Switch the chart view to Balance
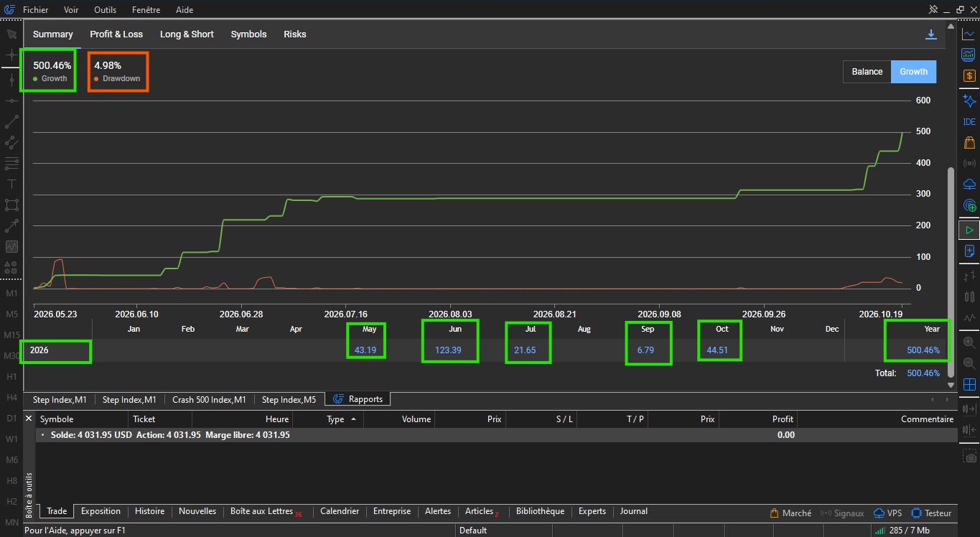 (x=867, y=72)
